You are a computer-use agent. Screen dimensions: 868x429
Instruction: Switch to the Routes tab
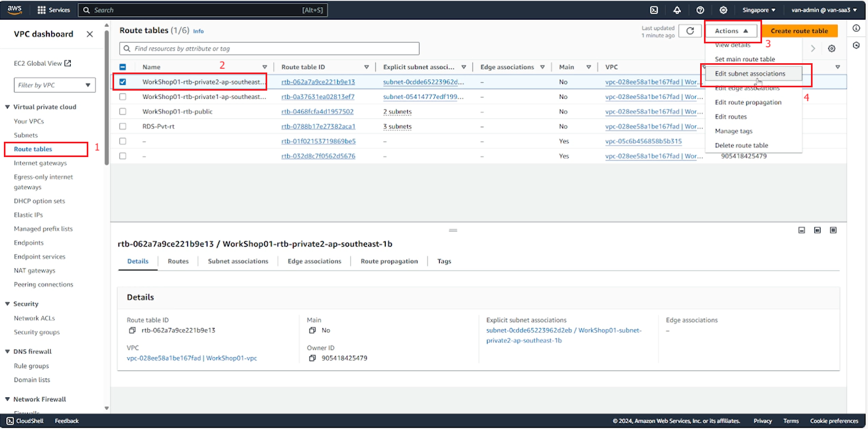pos(178,261)
